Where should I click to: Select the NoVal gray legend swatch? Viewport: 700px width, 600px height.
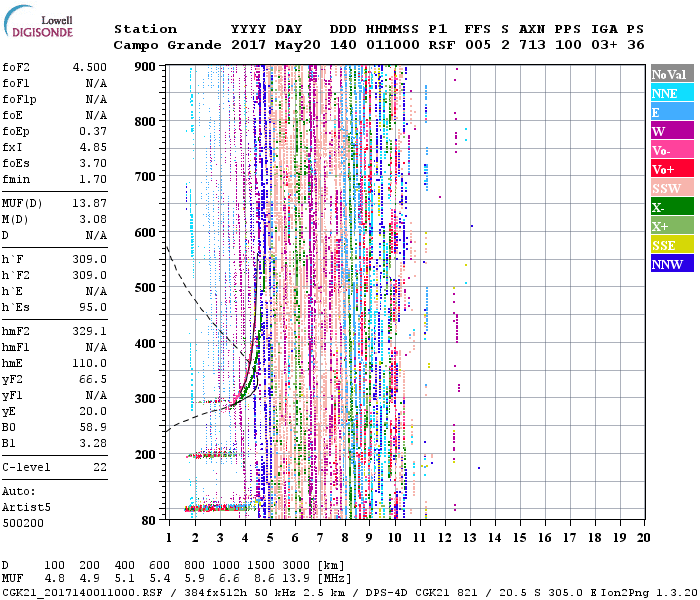[x=672, y=74]
